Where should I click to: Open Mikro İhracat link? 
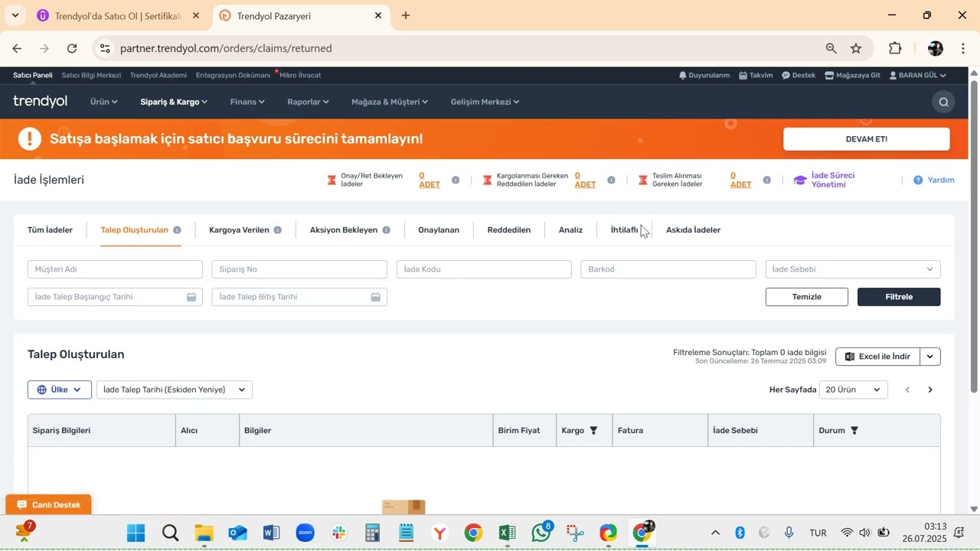coord(300,76)
